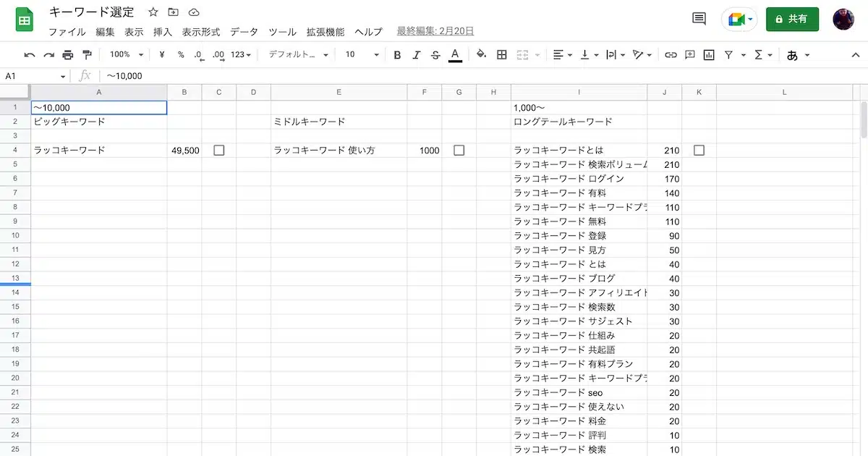Open the fill color bucket
Image resolution: width=868 pixels, height=456 pixels.
(x=482, y=55)
